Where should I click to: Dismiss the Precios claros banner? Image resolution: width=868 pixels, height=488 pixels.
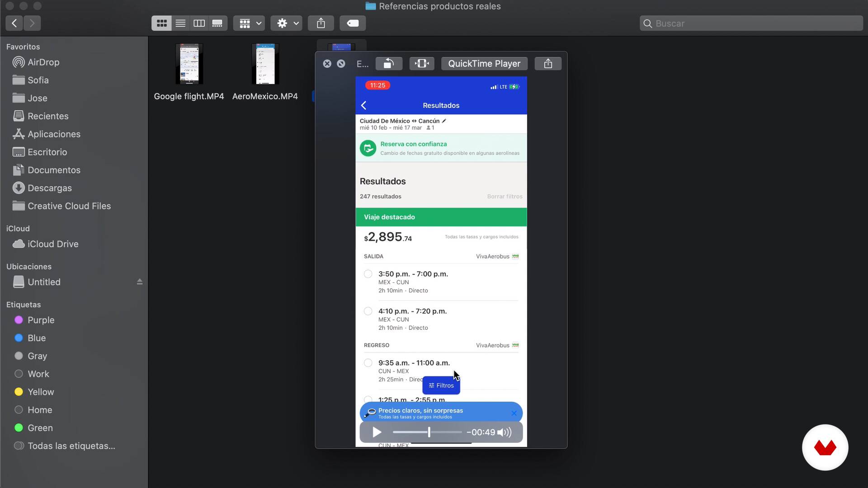(514, 413)
